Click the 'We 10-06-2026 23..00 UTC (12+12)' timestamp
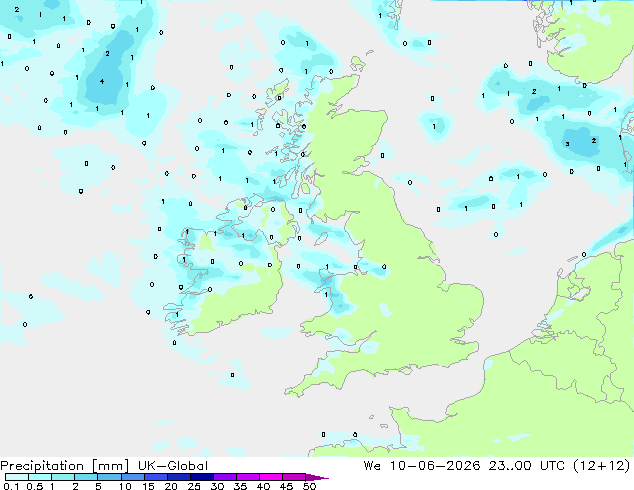Screen dimensions: 634x490 497,466
